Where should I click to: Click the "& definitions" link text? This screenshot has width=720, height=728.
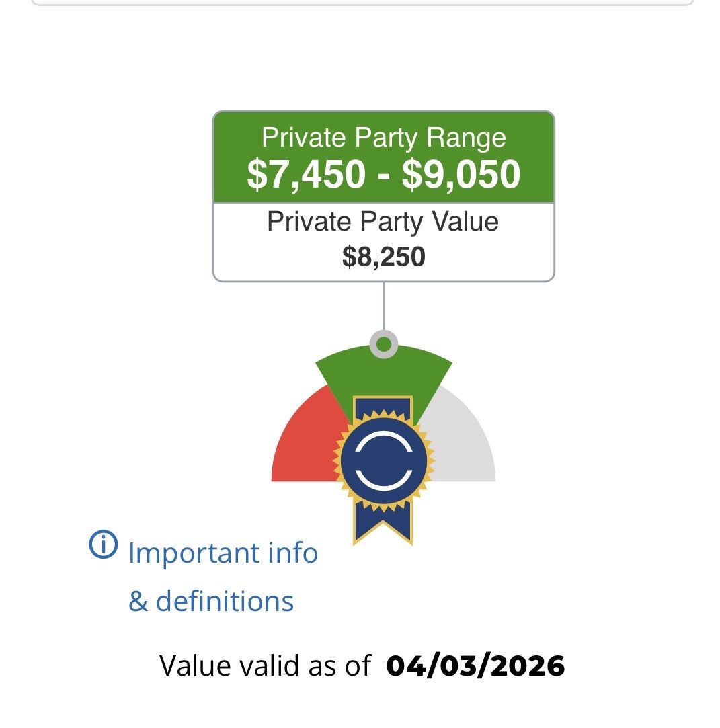pyautogui.click(x=211, y=601)
